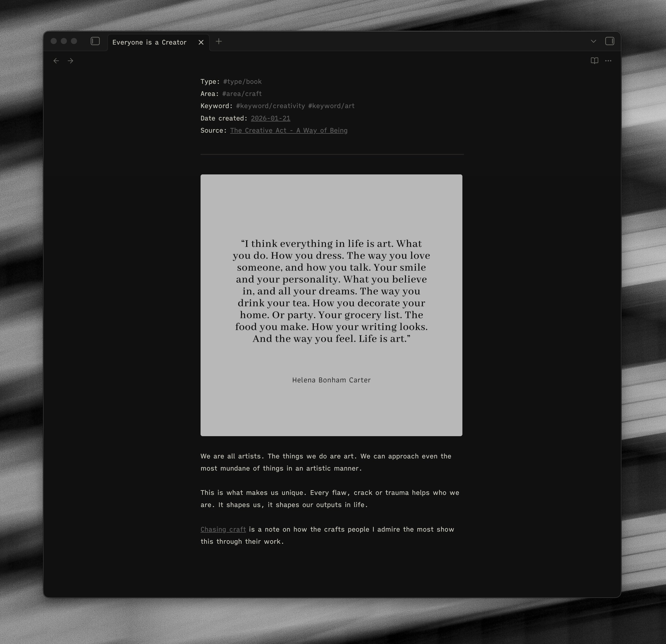Click the macOS green maximize window button
666x644 pixels.
(x=74, y=41)
